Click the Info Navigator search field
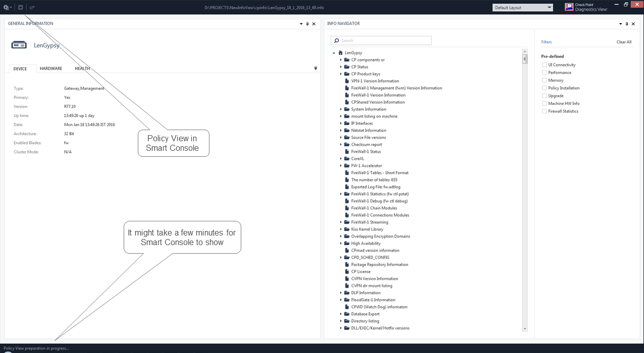The height and width of the screenshot is (353, 644). [381, 41]
